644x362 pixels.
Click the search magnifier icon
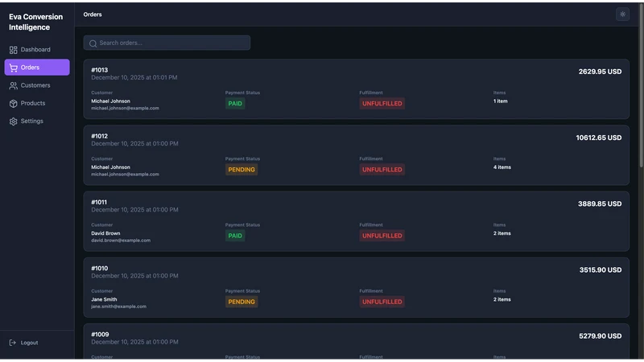93,43
